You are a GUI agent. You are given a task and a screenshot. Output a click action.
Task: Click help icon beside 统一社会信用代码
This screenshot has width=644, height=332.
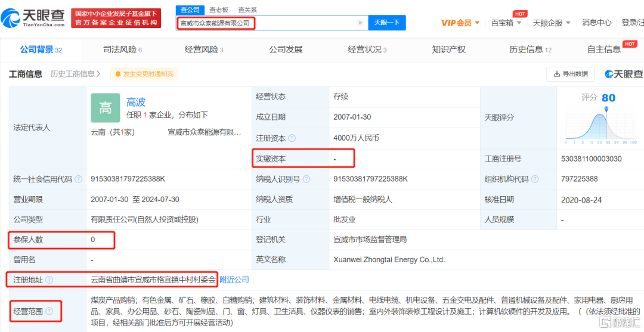pyautogui.click(x=79, y=179)
